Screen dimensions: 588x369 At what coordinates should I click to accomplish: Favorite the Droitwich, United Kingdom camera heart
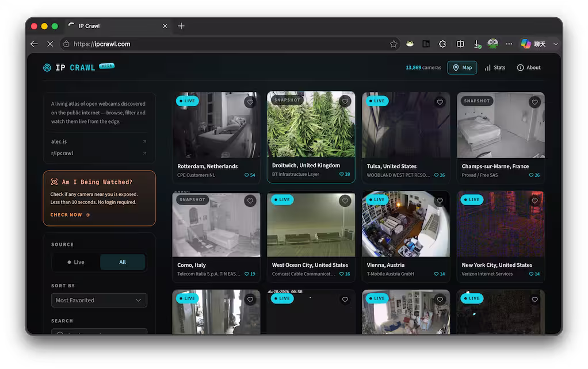[x=345, y=101]
